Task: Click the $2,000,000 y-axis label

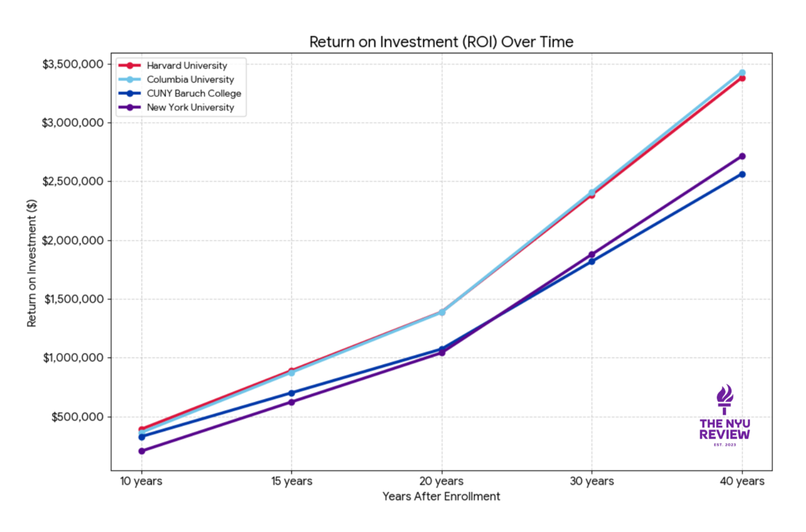Action: 73,240
